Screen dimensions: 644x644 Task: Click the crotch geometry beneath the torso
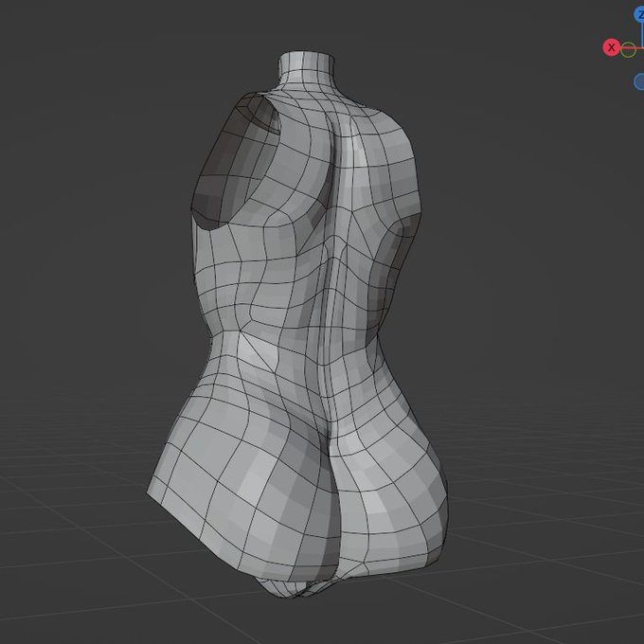click(295, 587)
